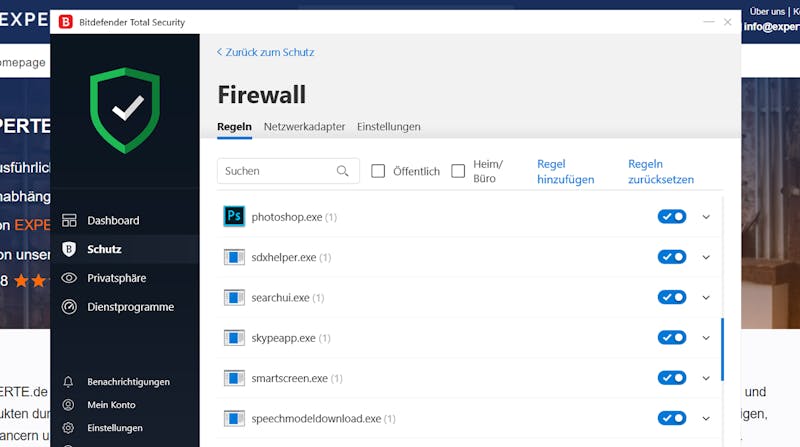Screen dimensions: 800x447
Task: Expand the searchui.exe rule chevron
Action: [706, 297]
